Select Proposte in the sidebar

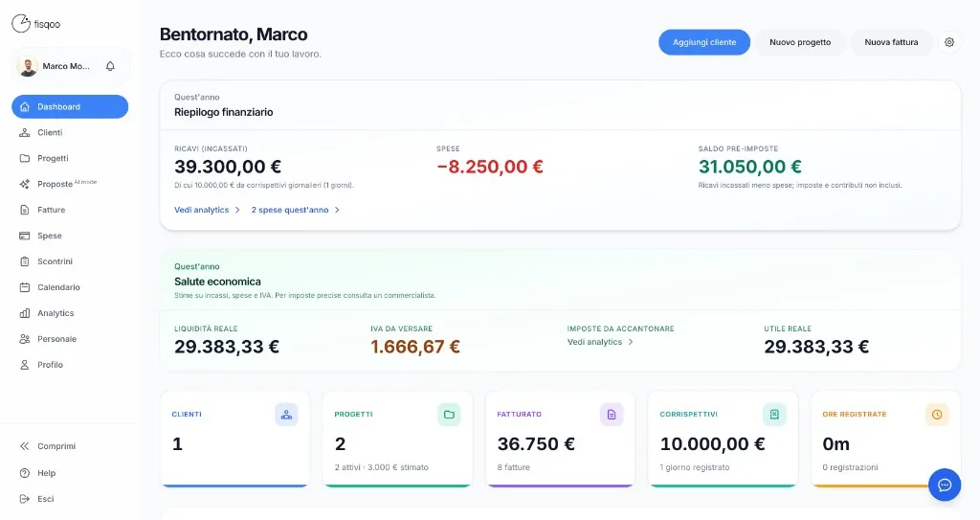coord(70,184)
